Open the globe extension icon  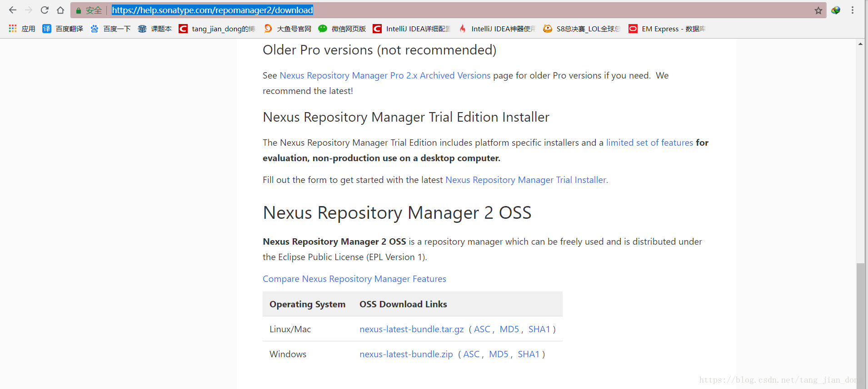(x=836, y=10)
